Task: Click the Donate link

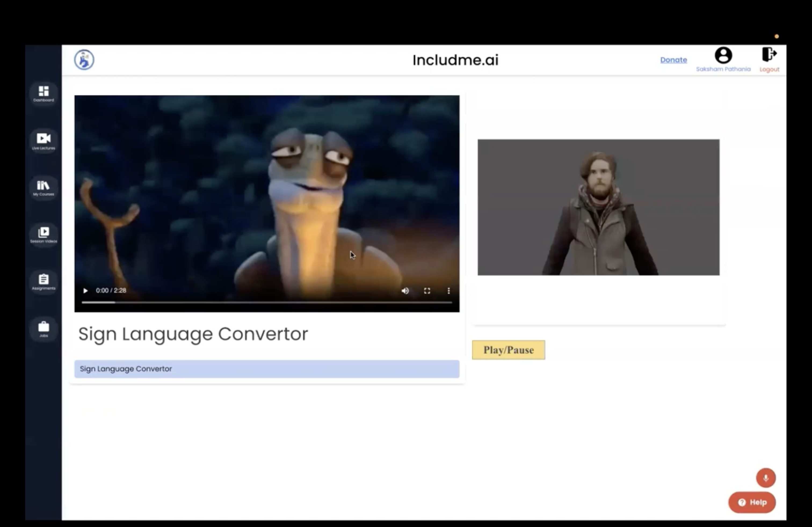Action: point(673,60)
